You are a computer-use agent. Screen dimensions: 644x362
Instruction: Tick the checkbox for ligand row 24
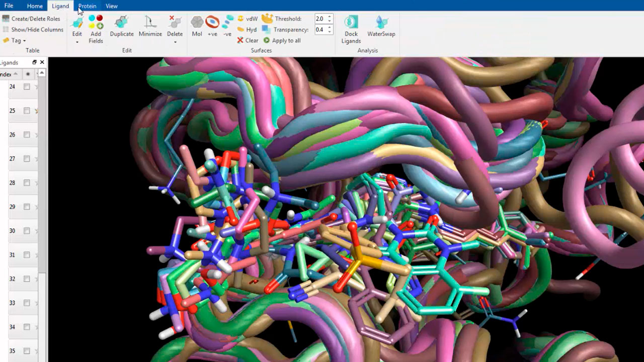(27, 86)
